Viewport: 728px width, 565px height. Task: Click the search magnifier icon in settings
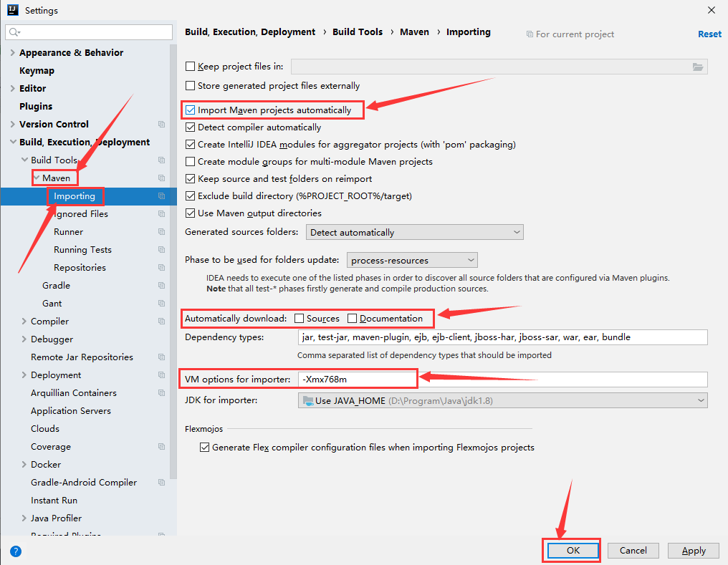(14, 32)
